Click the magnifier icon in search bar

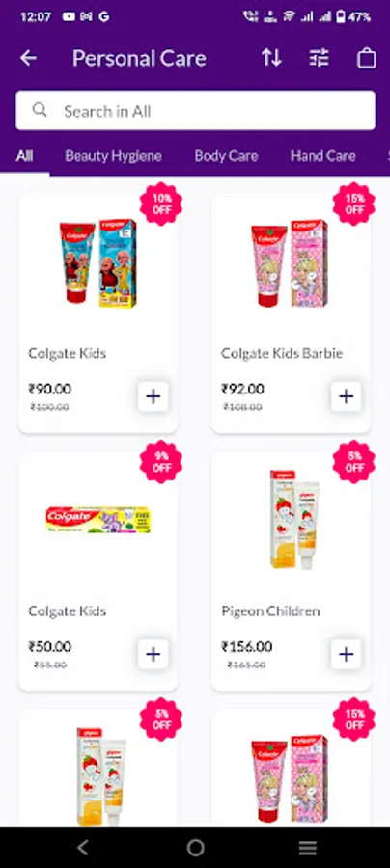click(40, 110)
